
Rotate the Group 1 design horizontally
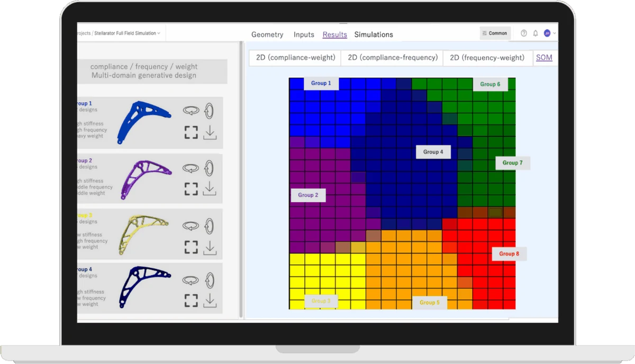click(191, 111)
